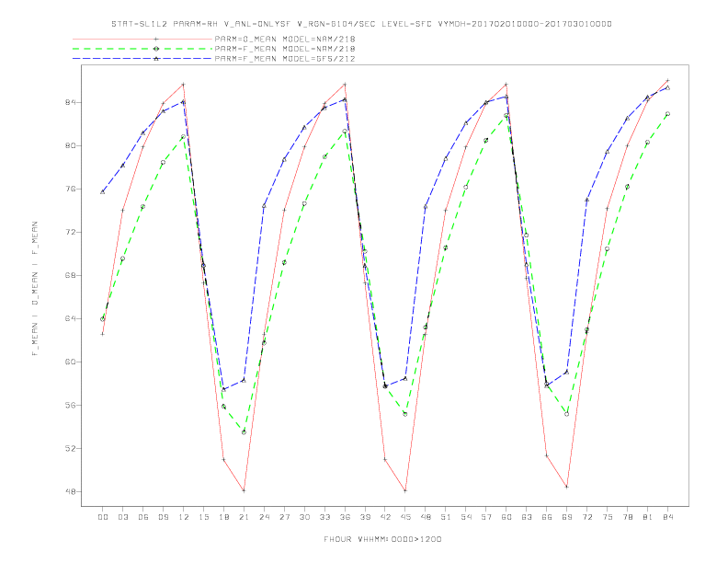Click x-axis tick label 30

(x=304, y=517)
